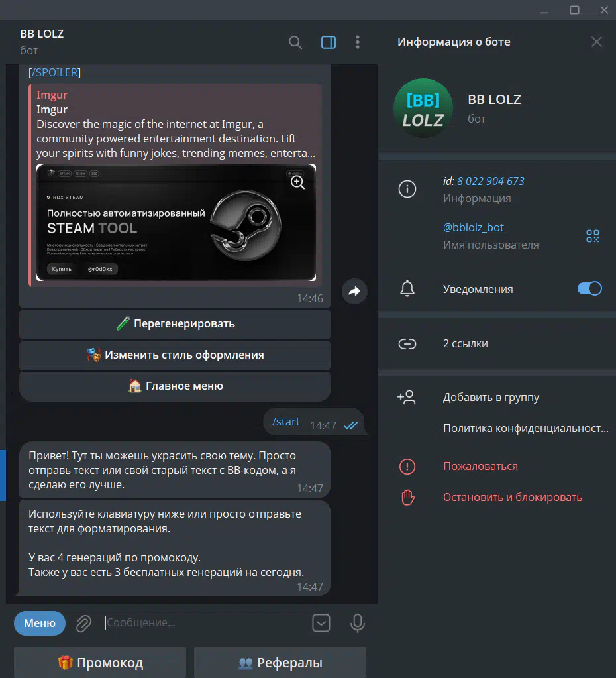
Task: Open search in the chat header
Action: click(295, 42)
